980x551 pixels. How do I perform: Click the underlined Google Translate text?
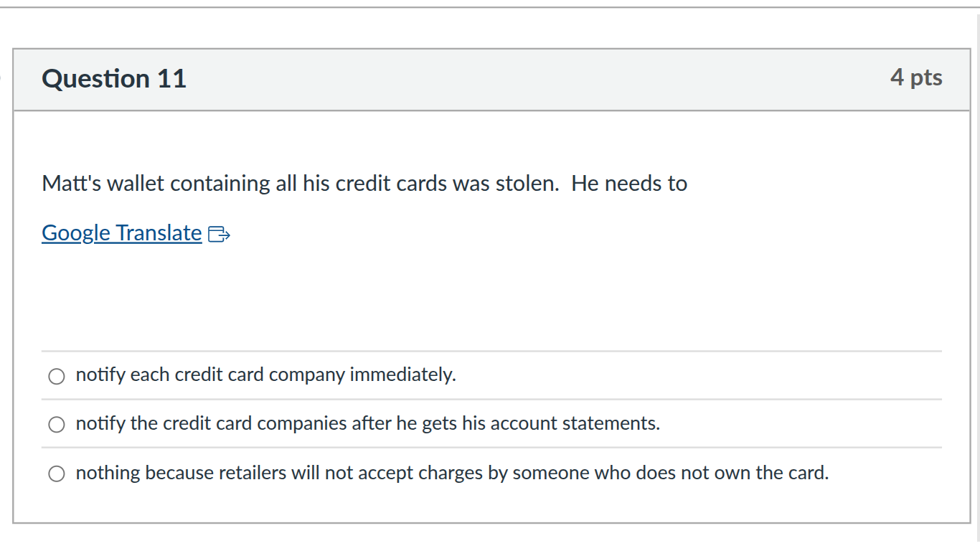tap(121, 232)
